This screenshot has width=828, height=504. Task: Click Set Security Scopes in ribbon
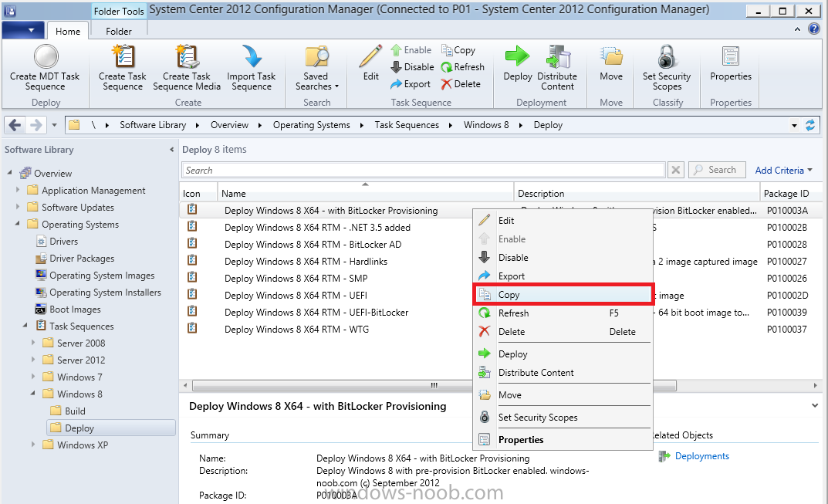(x=667, y=68)
